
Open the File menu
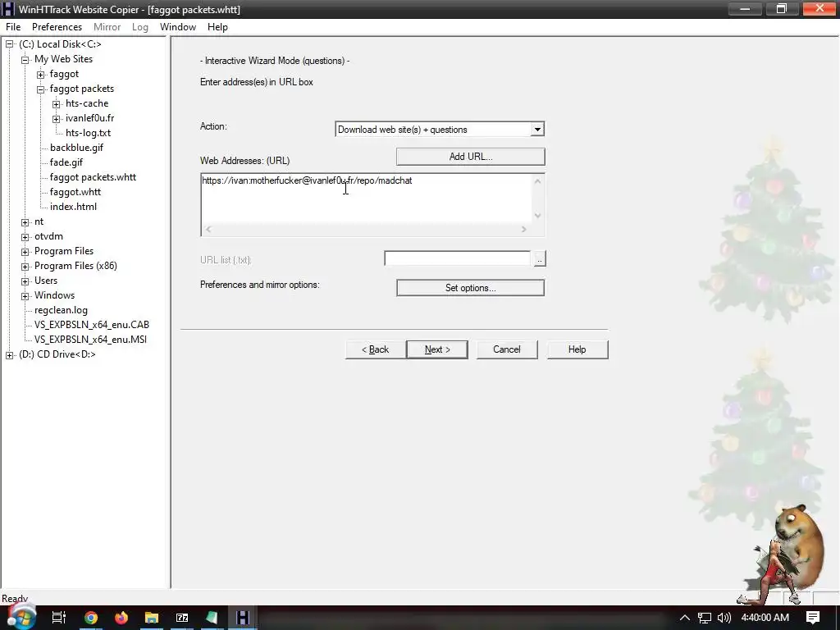pos(13,27)
